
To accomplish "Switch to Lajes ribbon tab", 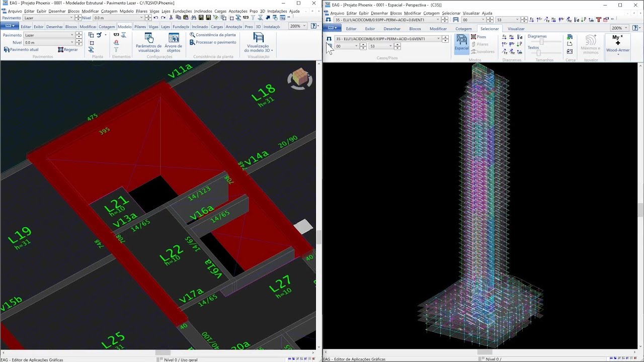I will pos(166,27).
